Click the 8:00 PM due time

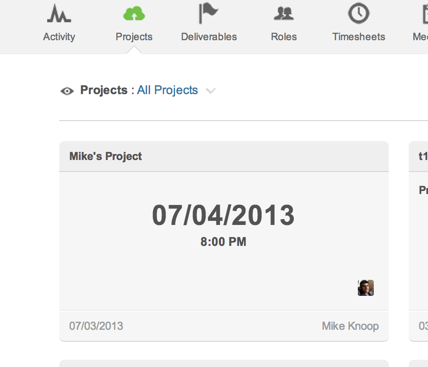pyautogui.click(x=223, y=242)
